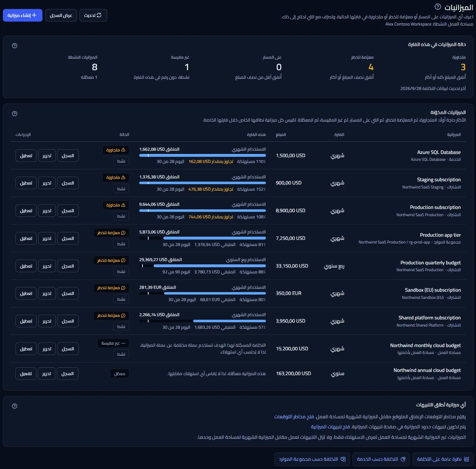
Task: Click the معرّضة للخطر count 4
Action: (x=371, y=67)
